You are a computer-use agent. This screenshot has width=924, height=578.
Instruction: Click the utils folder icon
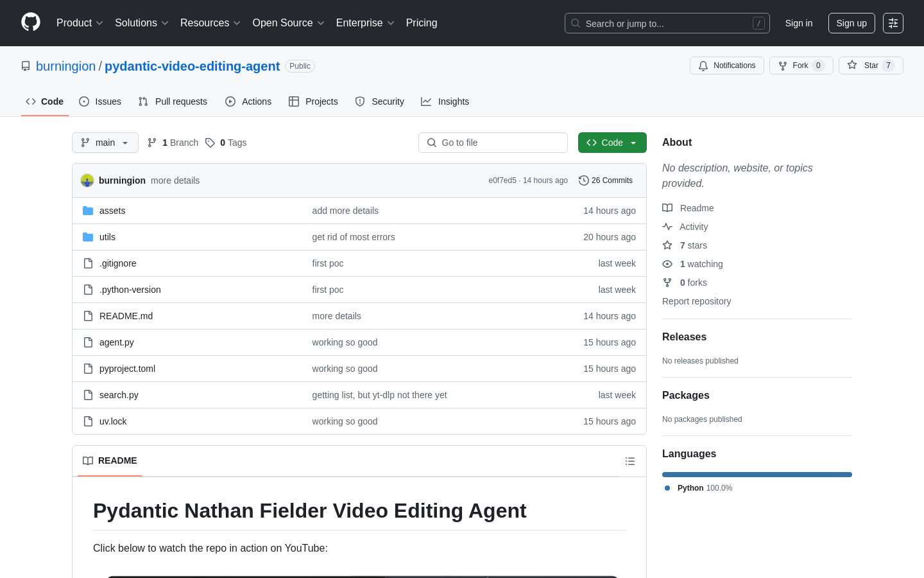pos(88,237)
